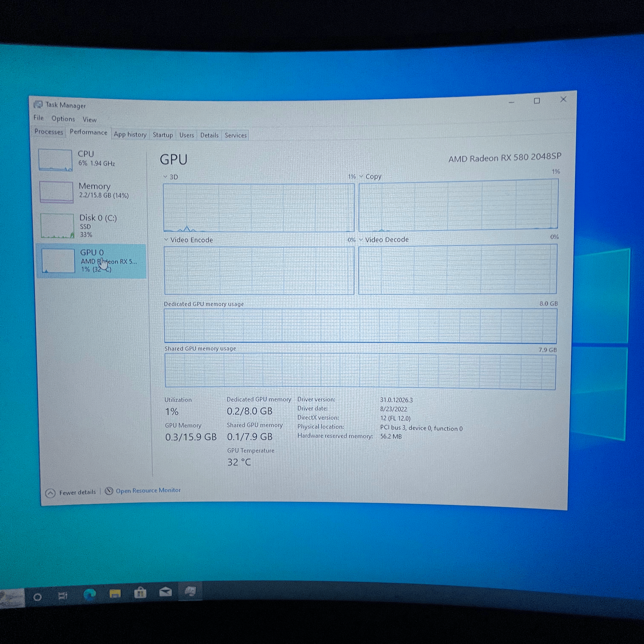Click the driver date 8/23/2022
The image size is (644, 644).
394,409
